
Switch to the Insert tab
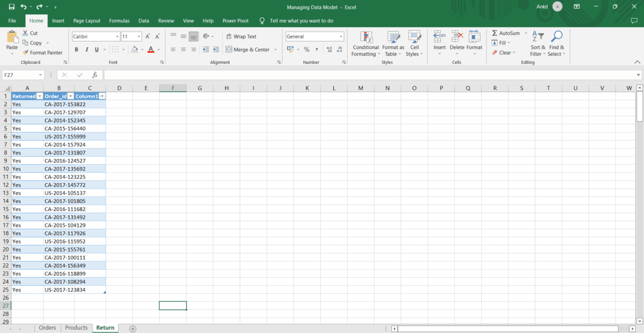[x=59, y=21]
